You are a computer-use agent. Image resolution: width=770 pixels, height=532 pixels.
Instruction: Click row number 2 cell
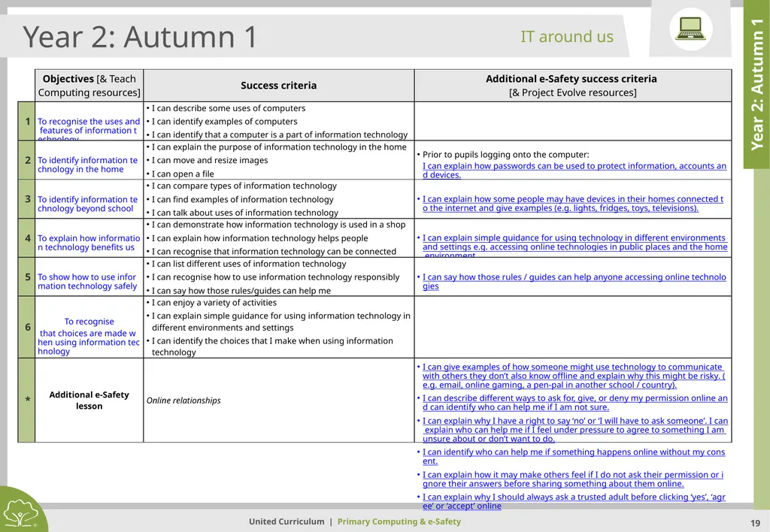pyautogui.click(x=27, y=160)
